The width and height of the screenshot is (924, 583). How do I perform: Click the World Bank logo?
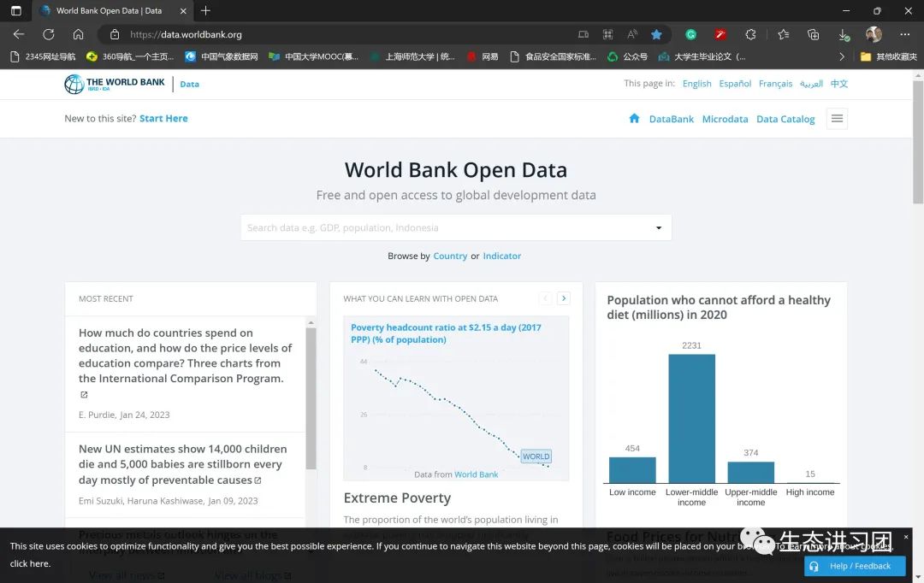tap(115, 85)
